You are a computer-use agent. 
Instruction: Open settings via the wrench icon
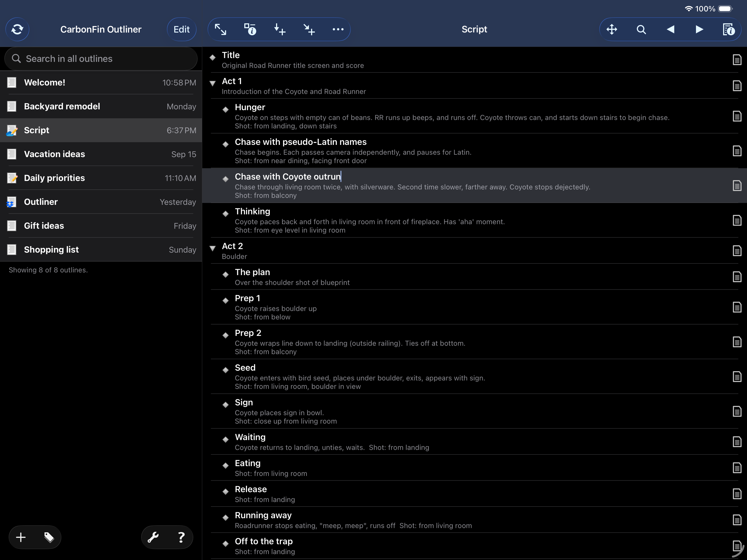click(x=154, y=537)
